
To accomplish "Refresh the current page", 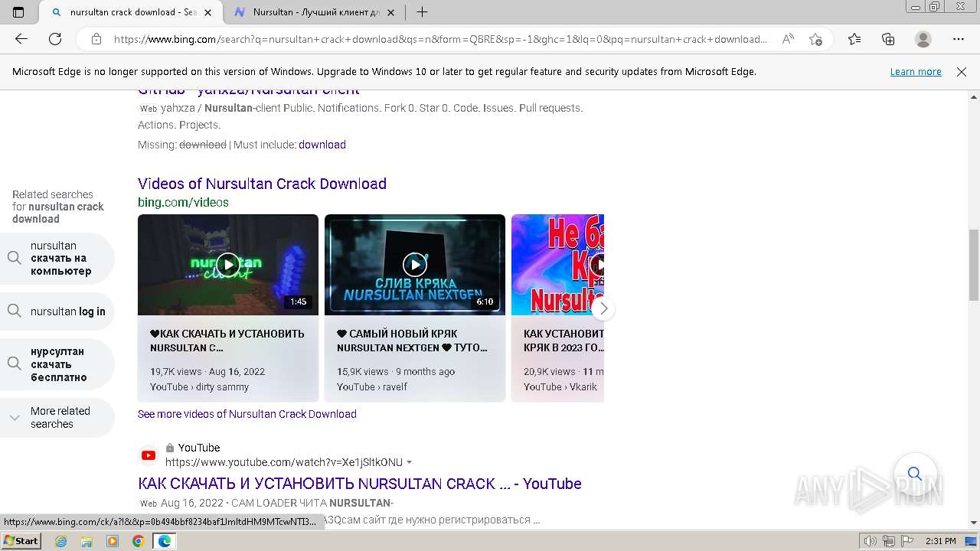I will click(55, 39).
